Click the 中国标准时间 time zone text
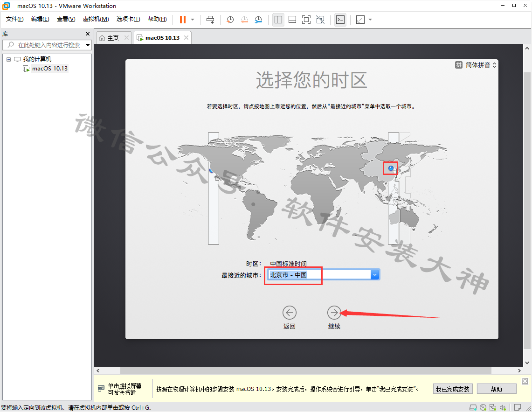This screenshot has height=412, width=532. tap(289, 264)
